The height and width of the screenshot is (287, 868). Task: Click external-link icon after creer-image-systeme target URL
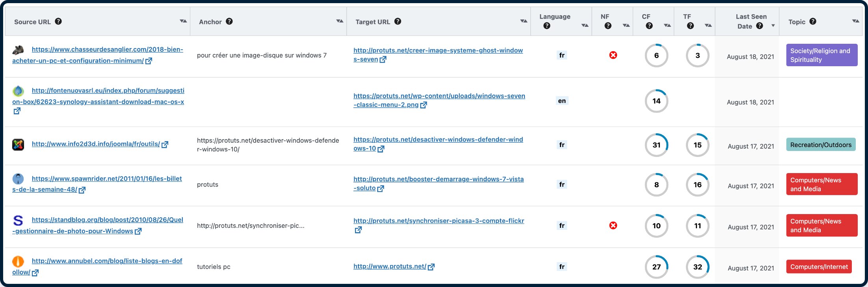point(383,60)
